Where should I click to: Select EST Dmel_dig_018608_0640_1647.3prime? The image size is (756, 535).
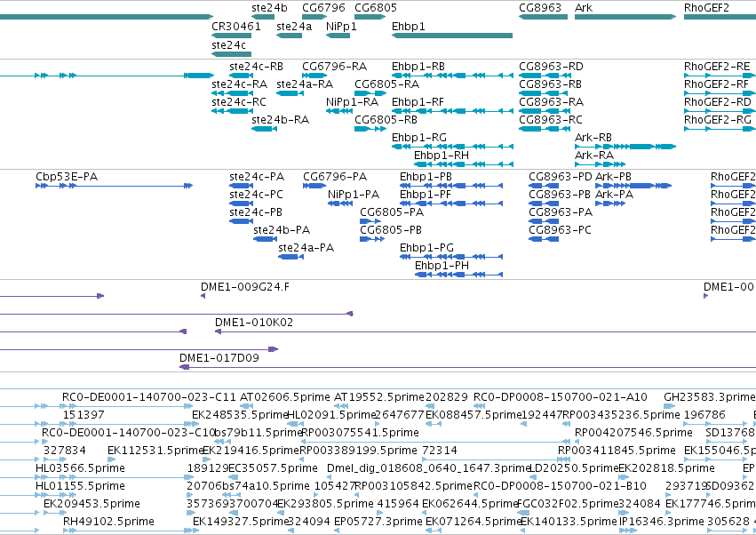(x=428, y=468)
